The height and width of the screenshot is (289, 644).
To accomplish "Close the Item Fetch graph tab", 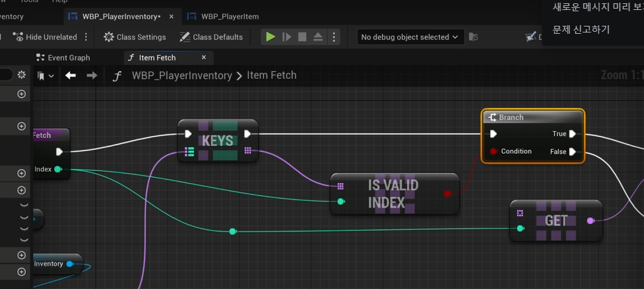I will [x=204, y=58].
